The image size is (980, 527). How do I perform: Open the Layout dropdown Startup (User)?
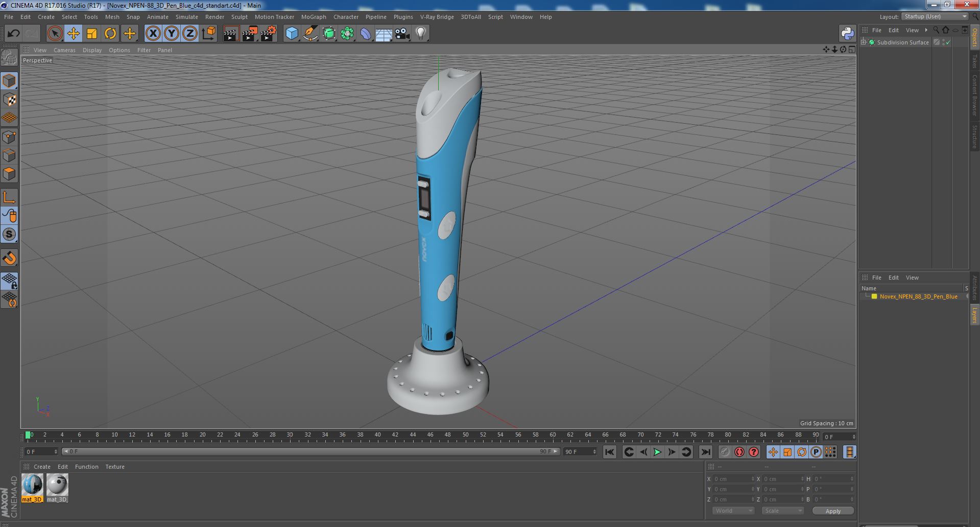935,16
